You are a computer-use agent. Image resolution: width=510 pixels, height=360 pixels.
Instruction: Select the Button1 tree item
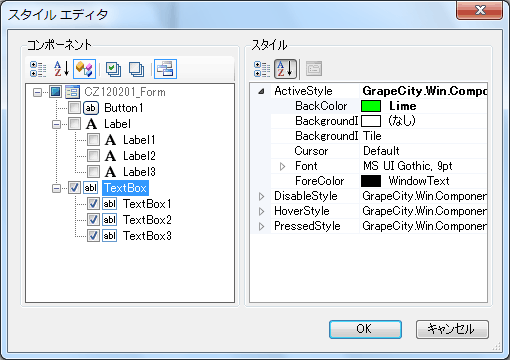[124, 108]
